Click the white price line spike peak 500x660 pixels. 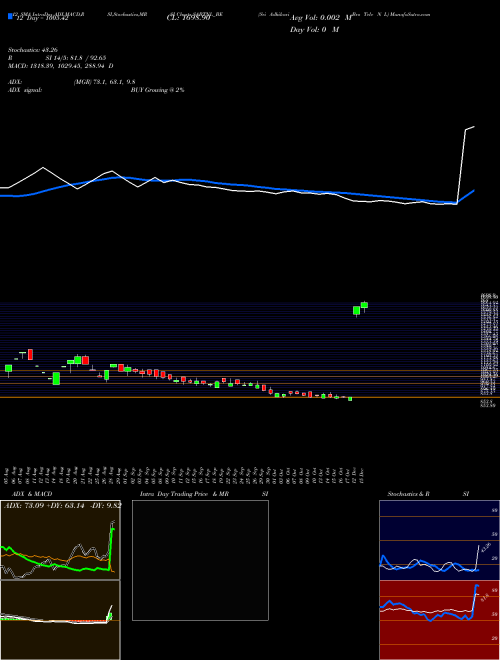[470, 128]
